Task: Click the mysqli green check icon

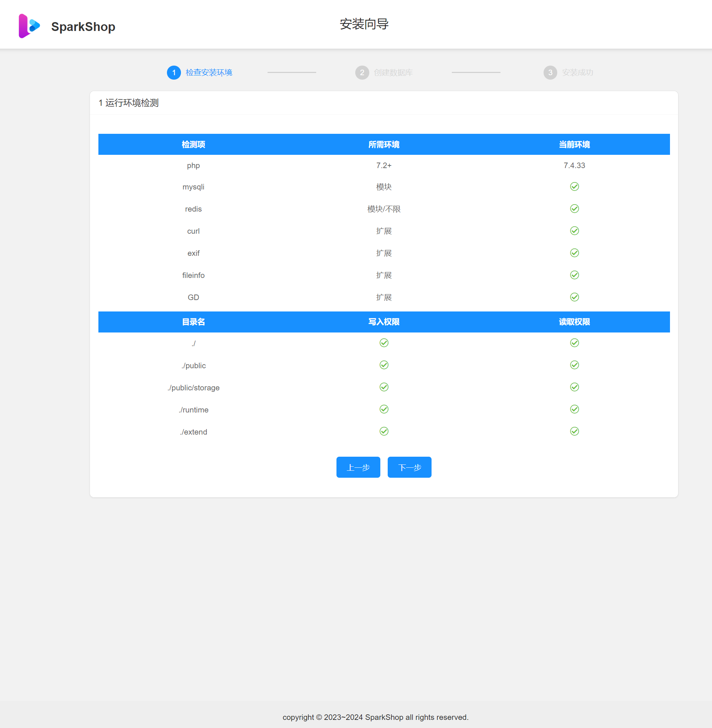Action: click(x=574, y=187)
